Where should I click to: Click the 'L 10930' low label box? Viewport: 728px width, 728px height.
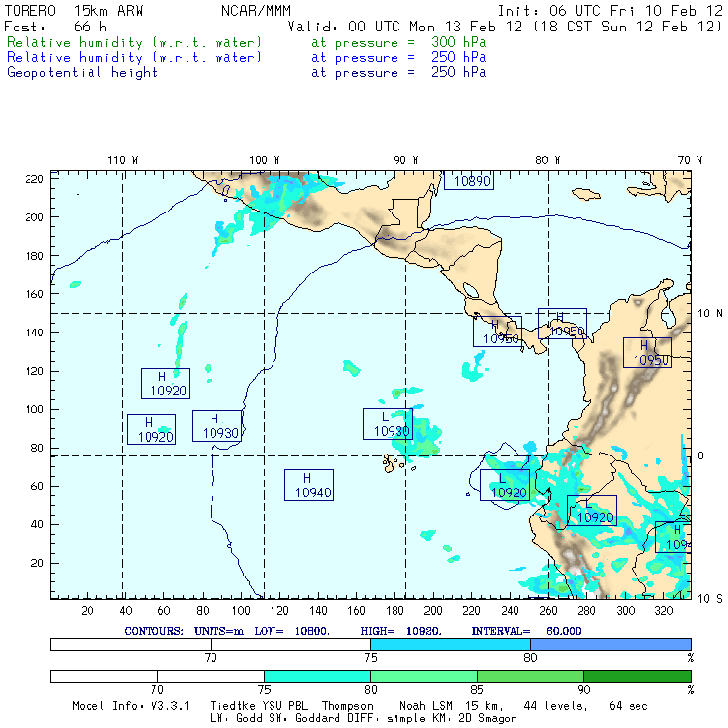coord(388,424)
